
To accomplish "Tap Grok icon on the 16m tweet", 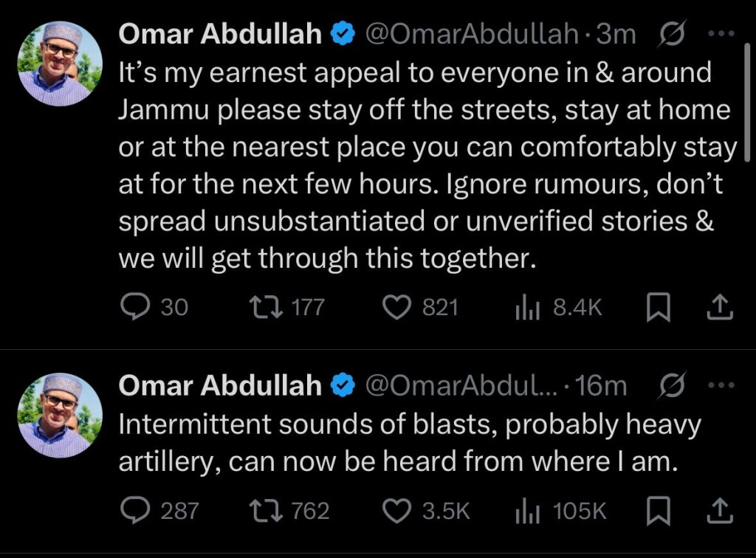I will pos(672,385).
